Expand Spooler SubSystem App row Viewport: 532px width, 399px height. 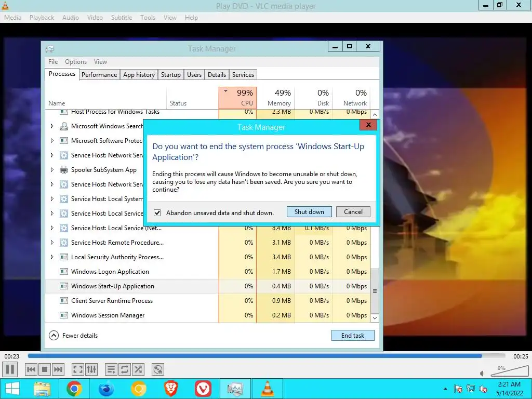[52, 170]
